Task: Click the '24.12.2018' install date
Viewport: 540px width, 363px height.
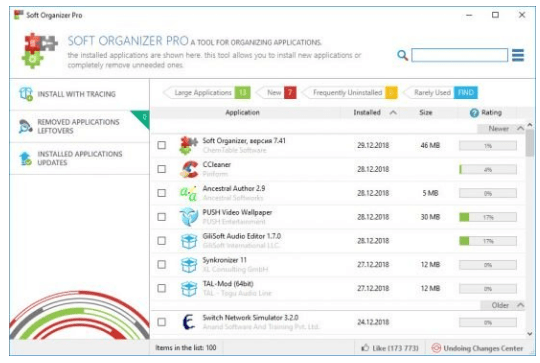Action: [373, 322]
